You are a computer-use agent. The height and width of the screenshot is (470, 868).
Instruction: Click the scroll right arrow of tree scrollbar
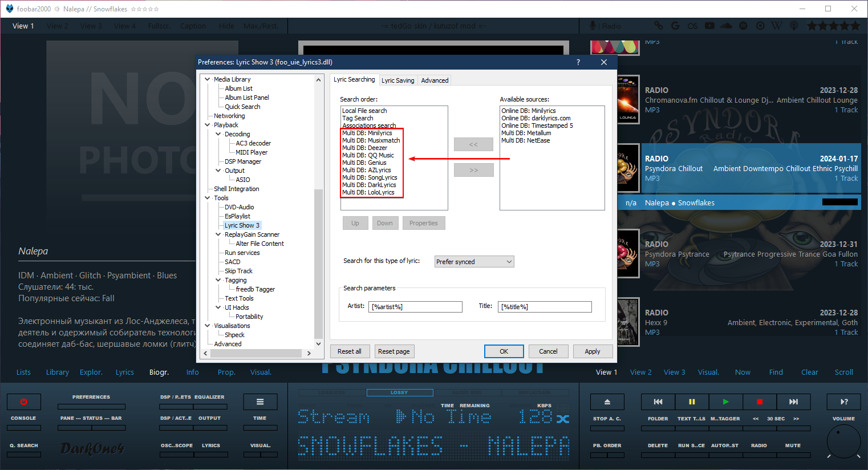coord(309,353)
